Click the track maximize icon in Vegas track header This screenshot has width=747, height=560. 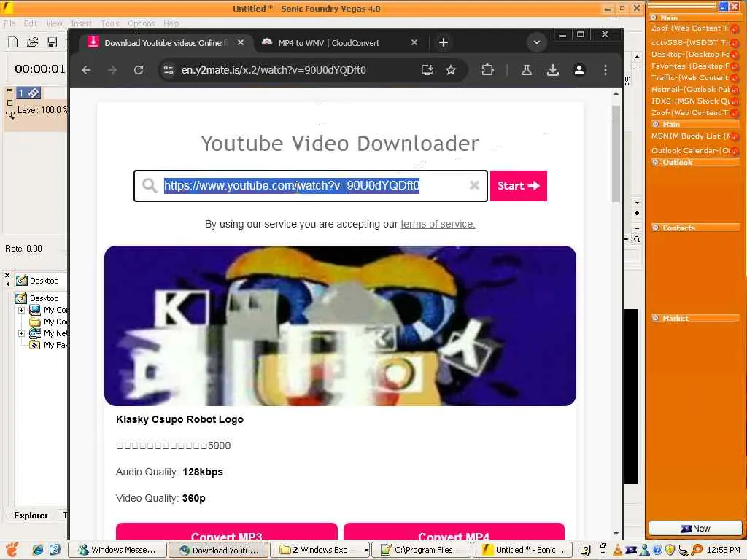[x=9, y=102]
